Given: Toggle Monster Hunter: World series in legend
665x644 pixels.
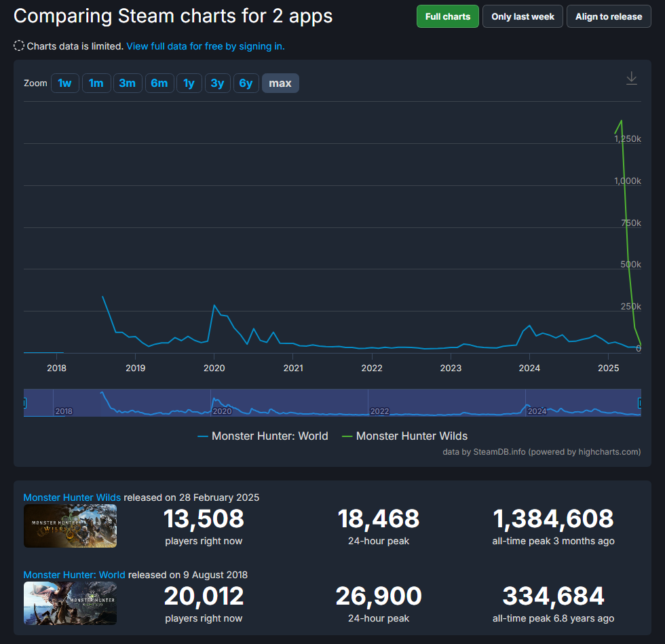Looking at the screenshot, I should click(263, 436).
